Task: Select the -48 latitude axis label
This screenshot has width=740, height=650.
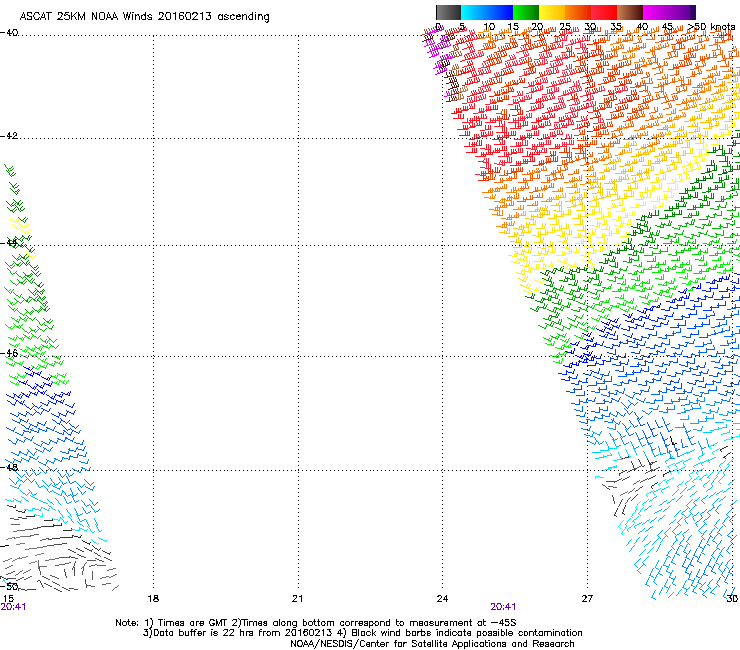Action: click(x=9, y=467)
